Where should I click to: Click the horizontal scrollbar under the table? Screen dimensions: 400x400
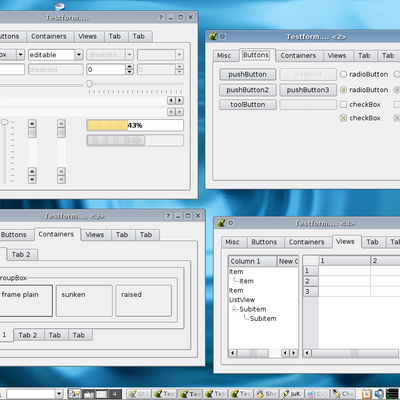click(352, 353)
